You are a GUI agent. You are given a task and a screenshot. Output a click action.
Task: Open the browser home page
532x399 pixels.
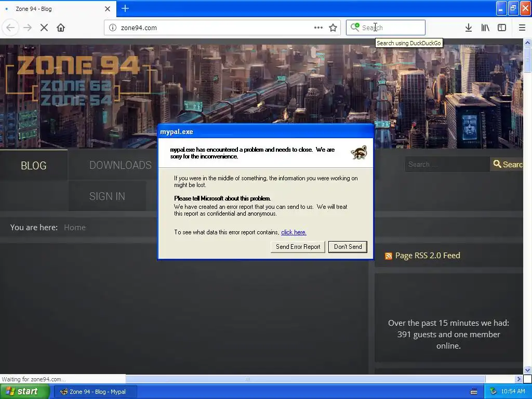click(61, 28)
